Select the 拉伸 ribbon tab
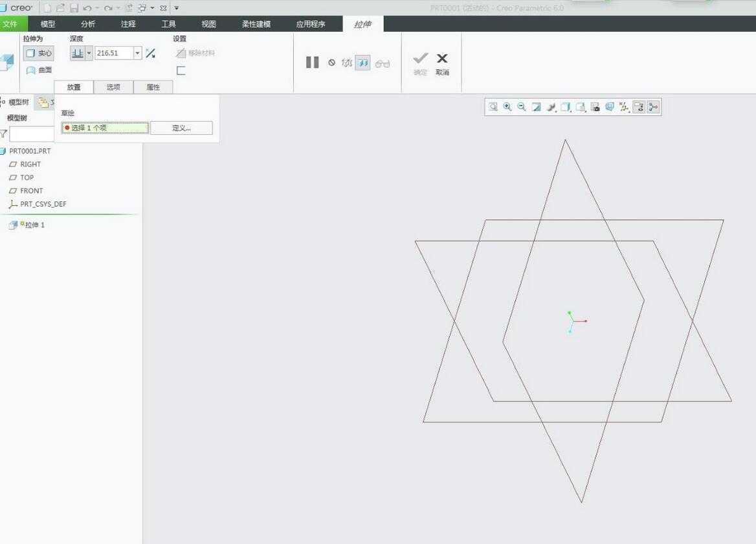 [362, 24]
